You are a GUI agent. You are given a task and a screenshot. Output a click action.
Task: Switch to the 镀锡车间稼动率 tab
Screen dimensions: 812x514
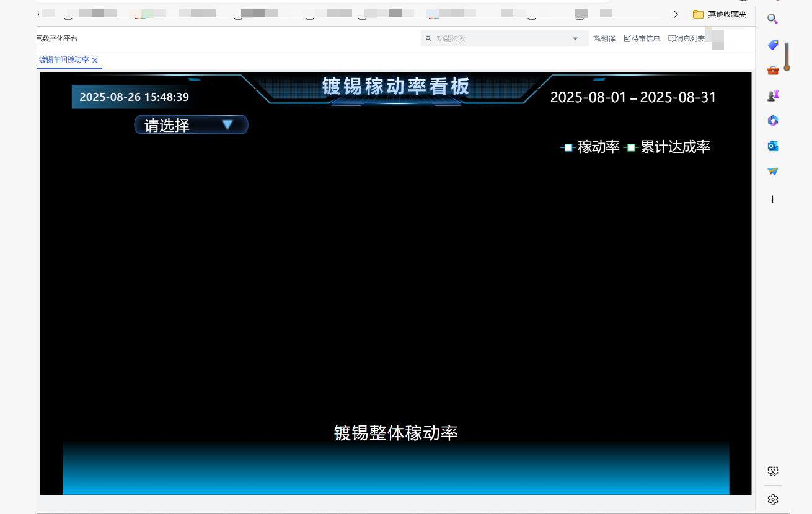tap(63, 60)
